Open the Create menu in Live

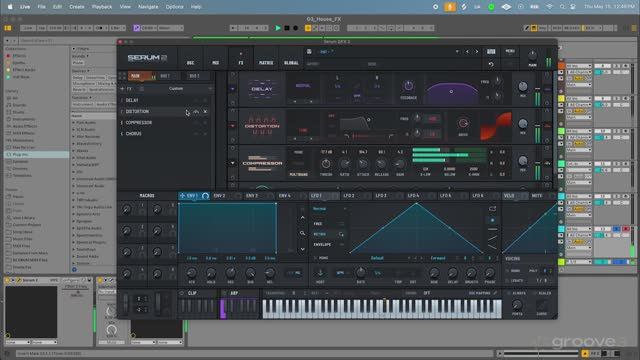(76, 7)
